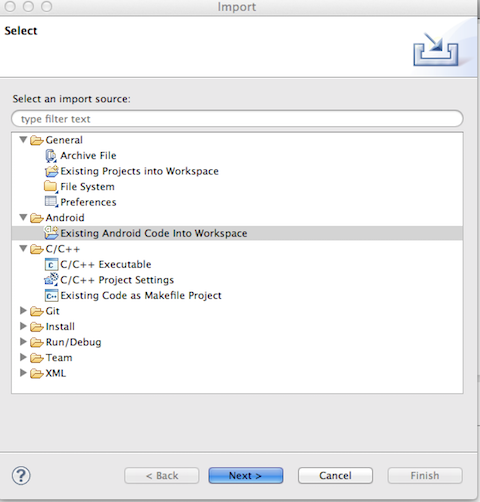Expand the Git category
The height and width of the screenshot is (502, 480).
point(23,311)
